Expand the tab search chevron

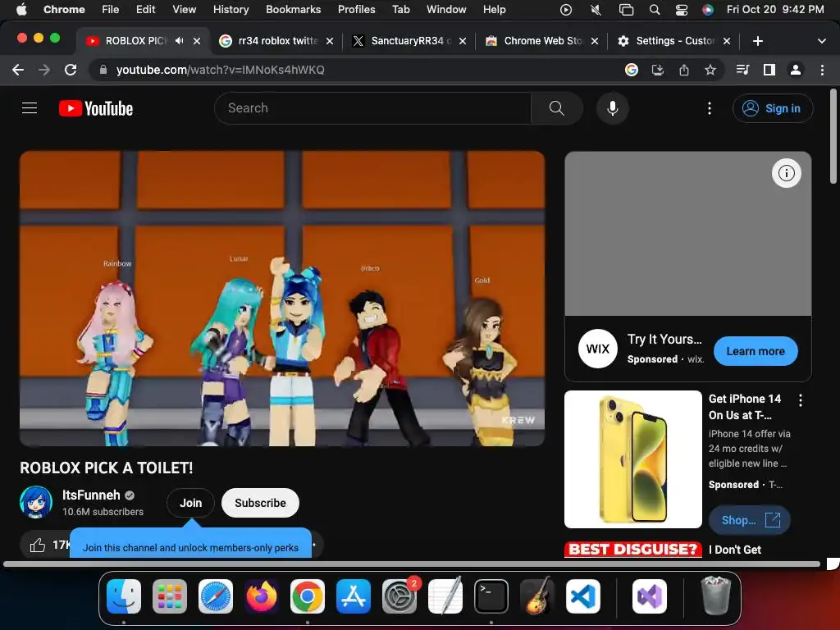click(x=821, y=41)
